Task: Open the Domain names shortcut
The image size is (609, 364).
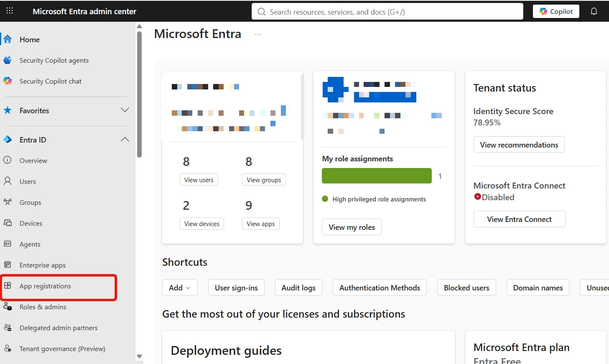Action: pos(538,288)
